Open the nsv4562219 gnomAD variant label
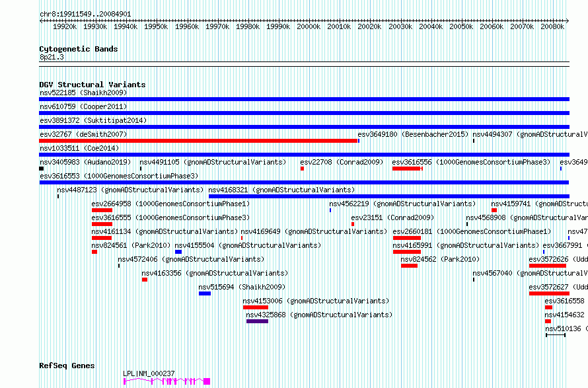Image resolution: width=588 pixels, height=388 pixels. [x=402, y=204]
